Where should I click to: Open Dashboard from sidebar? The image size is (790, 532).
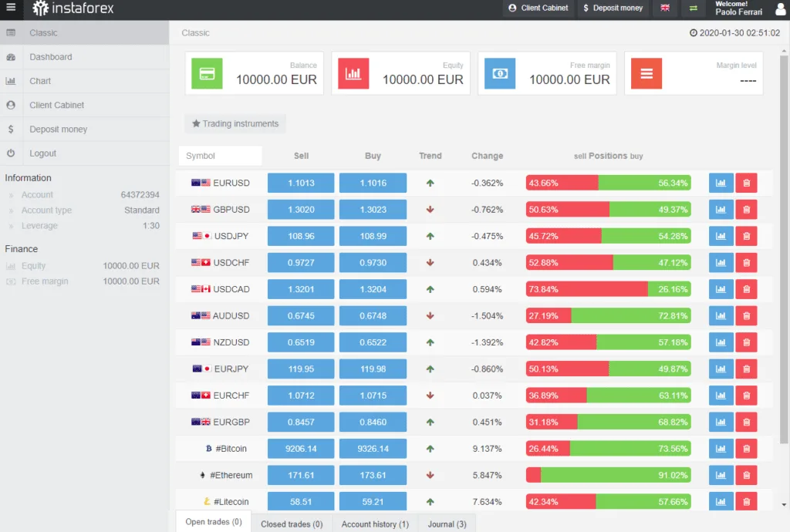[85, 57]
